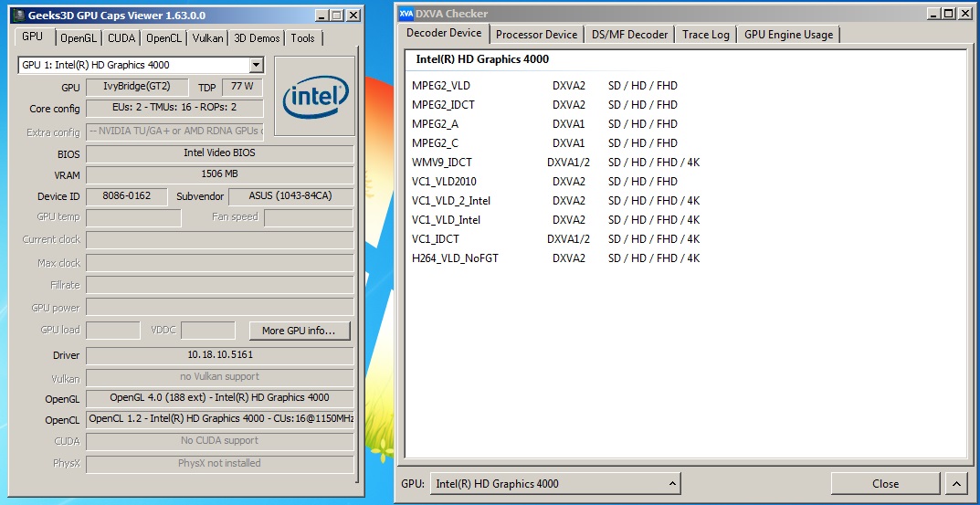This screenshot has height=505, width=980.
Task: Click the OpenCL 1.2 info field
Action: click(219, 419)
